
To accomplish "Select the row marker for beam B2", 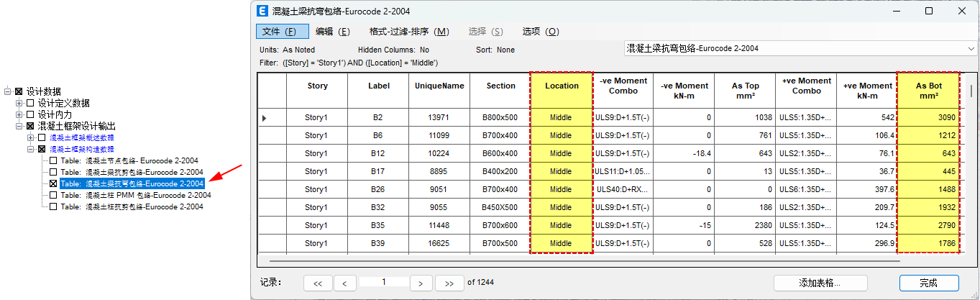I will (273, 117).
